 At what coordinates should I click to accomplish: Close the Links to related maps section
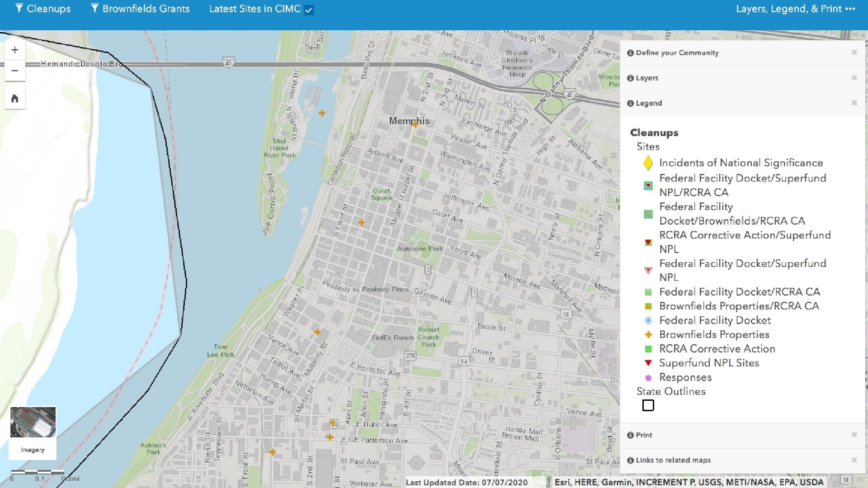[x=854, y=460]
